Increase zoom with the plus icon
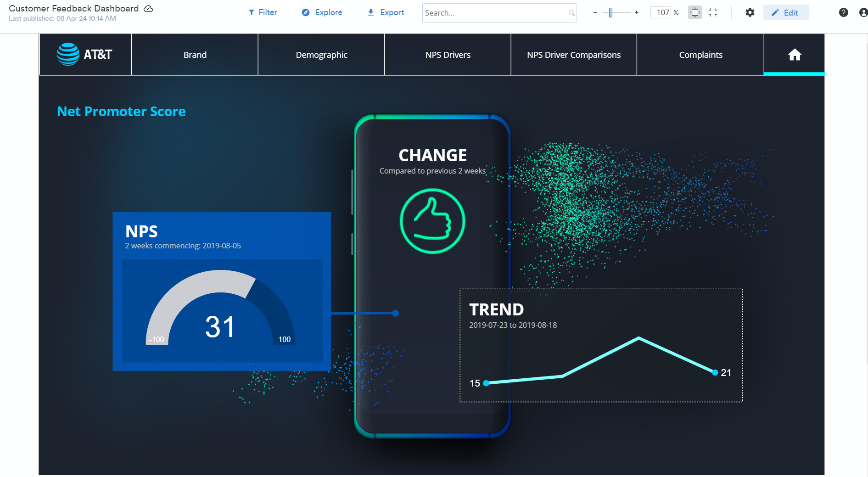868x477 pixels. (x=637, y=13)
